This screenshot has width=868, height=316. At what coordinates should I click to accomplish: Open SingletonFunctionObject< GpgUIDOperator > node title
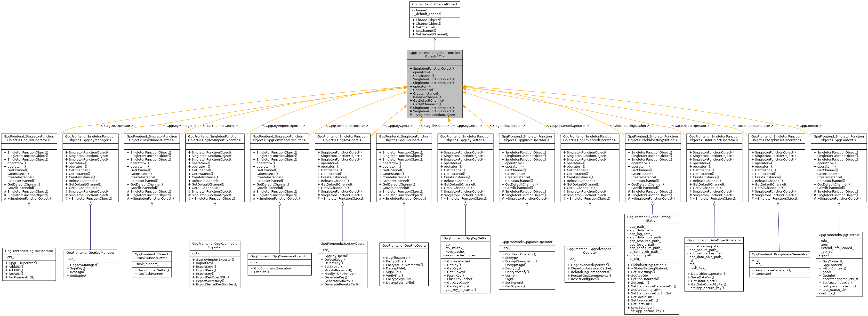(29, 138)
